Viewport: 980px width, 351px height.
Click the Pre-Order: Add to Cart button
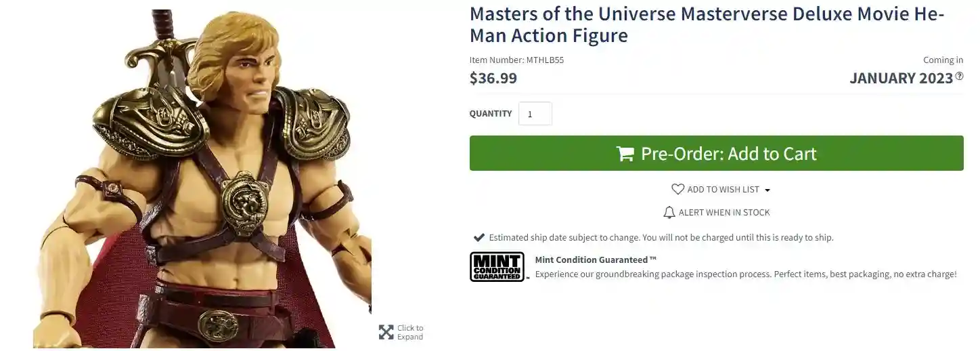[x=717, y=153]
